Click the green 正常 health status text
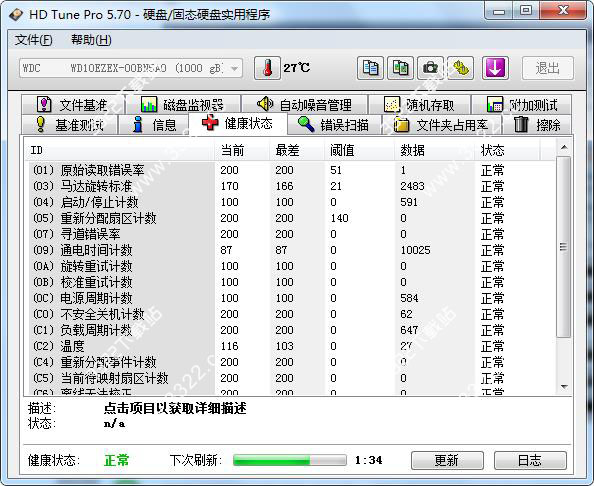Screen dimensions: 594x486 click(117, 460)
